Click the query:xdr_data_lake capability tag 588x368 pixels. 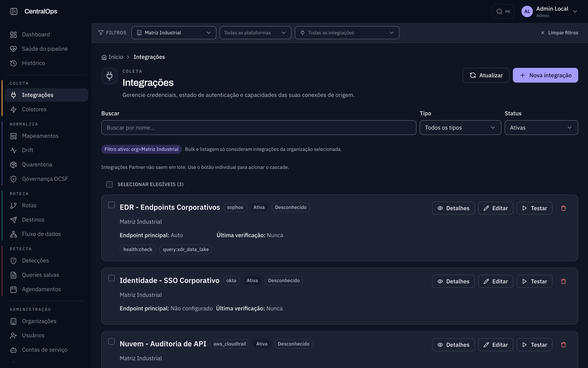(186, 249)
